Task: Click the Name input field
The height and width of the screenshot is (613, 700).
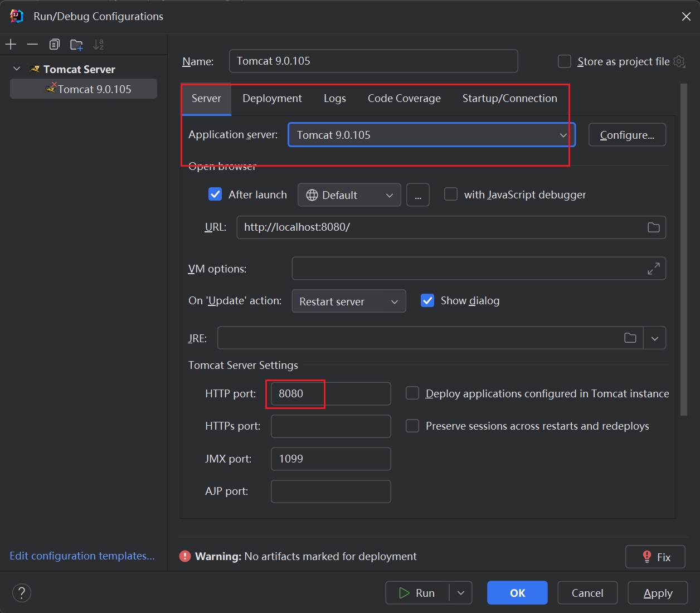Action: point(373,61)
